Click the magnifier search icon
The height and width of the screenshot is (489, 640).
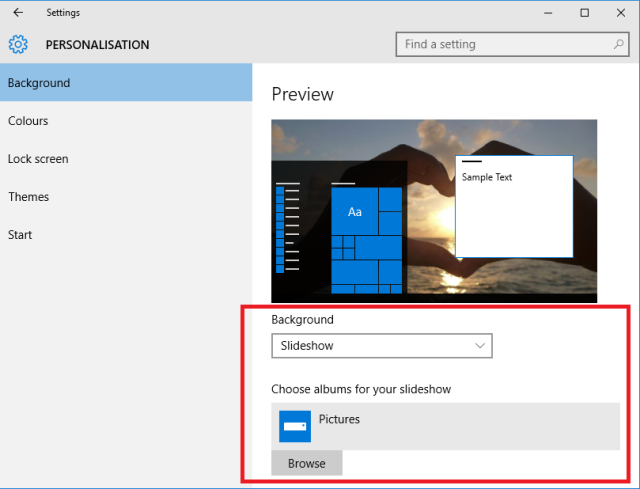tap(619, 44)
